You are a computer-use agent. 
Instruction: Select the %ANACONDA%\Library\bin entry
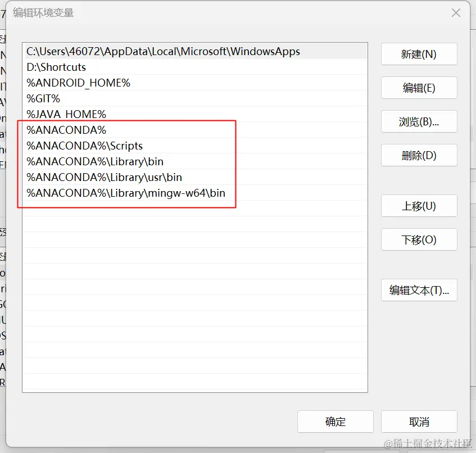tap(195, 161)
